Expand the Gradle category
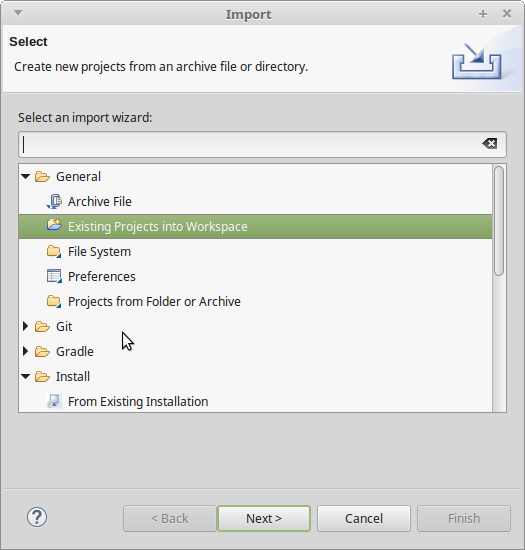The image size is (525, 550). point(26,351)
